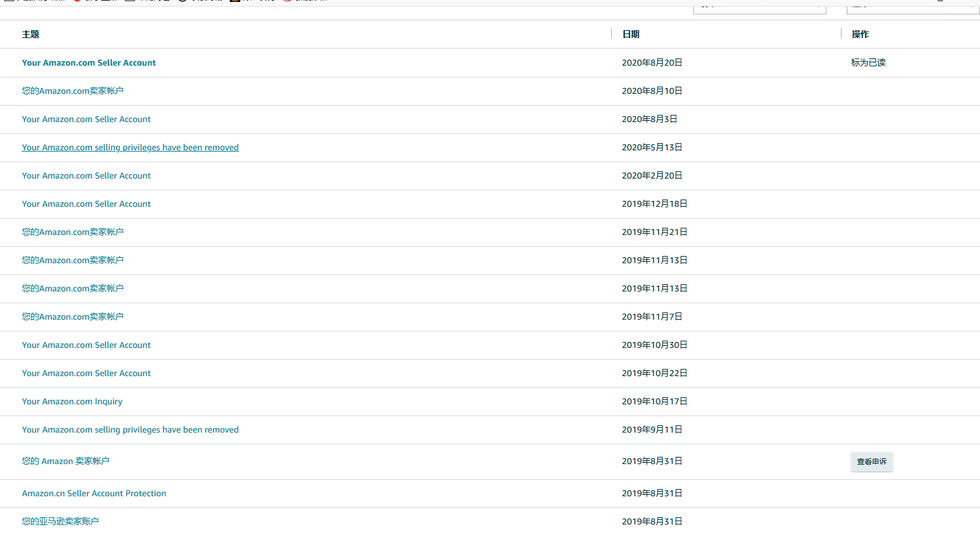Select the date 2019年11月21日
Viewport: 980px width, 533px height.
655,232
